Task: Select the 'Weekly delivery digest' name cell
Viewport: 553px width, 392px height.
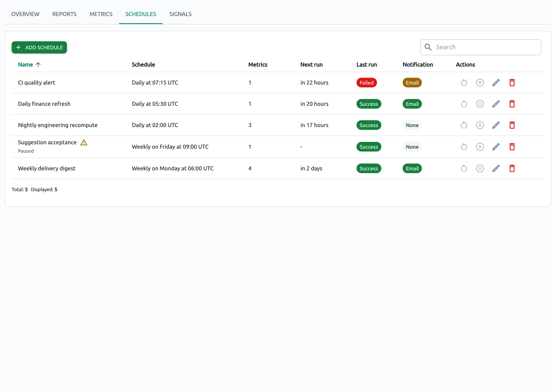Action: tap(47, 169)
